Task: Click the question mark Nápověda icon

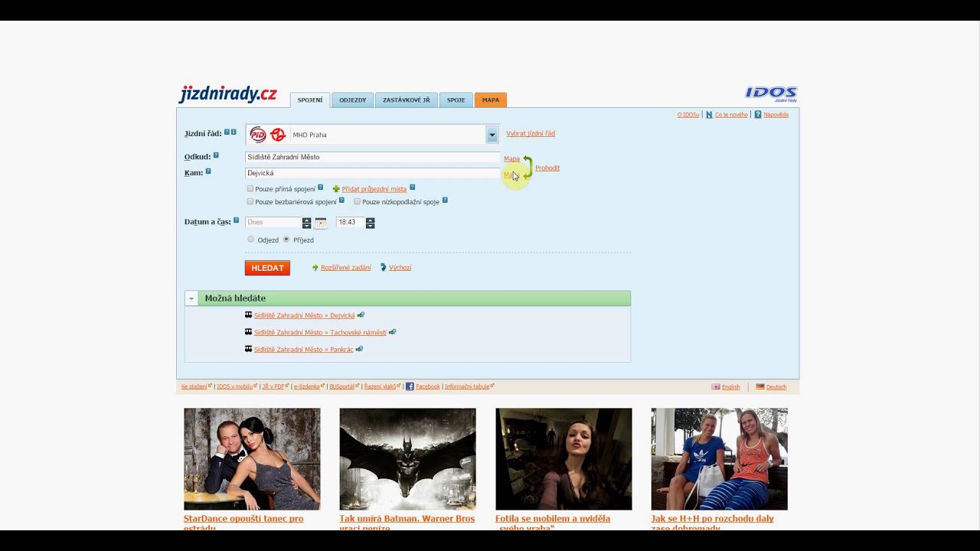Action: [x=758, y=115]
